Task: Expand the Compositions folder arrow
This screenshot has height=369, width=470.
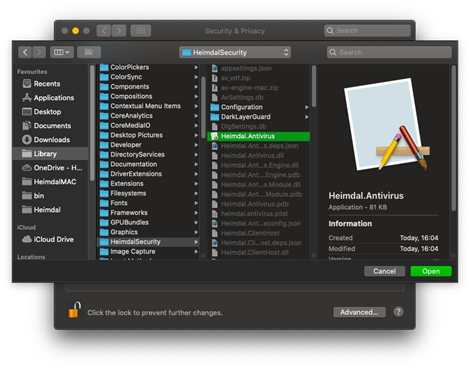Action: (x=196, y=96)
